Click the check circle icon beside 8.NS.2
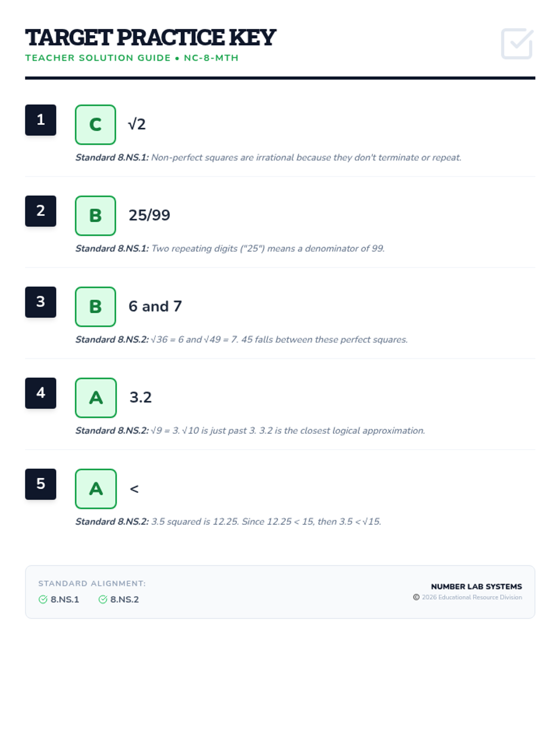The width and height of the screenshot is (560, 747). coord(103,599)
